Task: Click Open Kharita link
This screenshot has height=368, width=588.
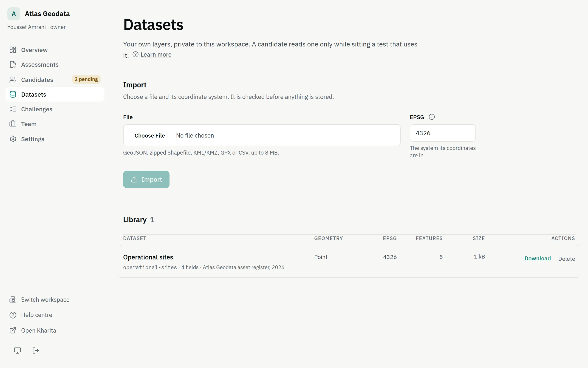Action: click(55, 330)
